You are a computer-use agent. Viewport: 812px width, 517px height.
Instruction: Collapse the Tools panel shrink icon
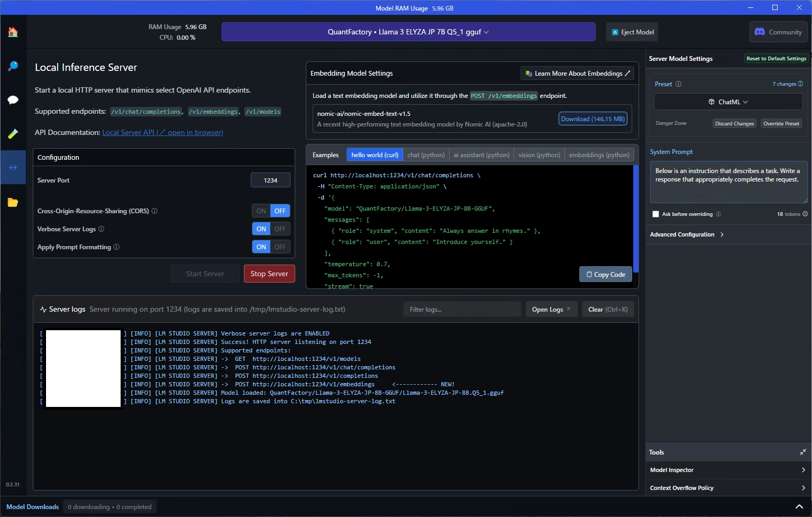click(803, 452)
